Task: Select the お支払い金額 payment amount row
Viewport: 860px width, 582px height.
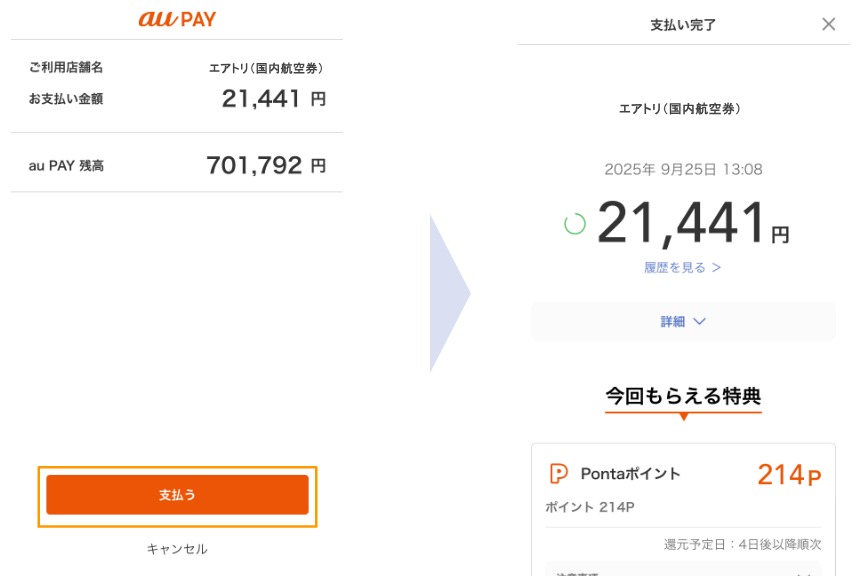Action: (177, 99)
